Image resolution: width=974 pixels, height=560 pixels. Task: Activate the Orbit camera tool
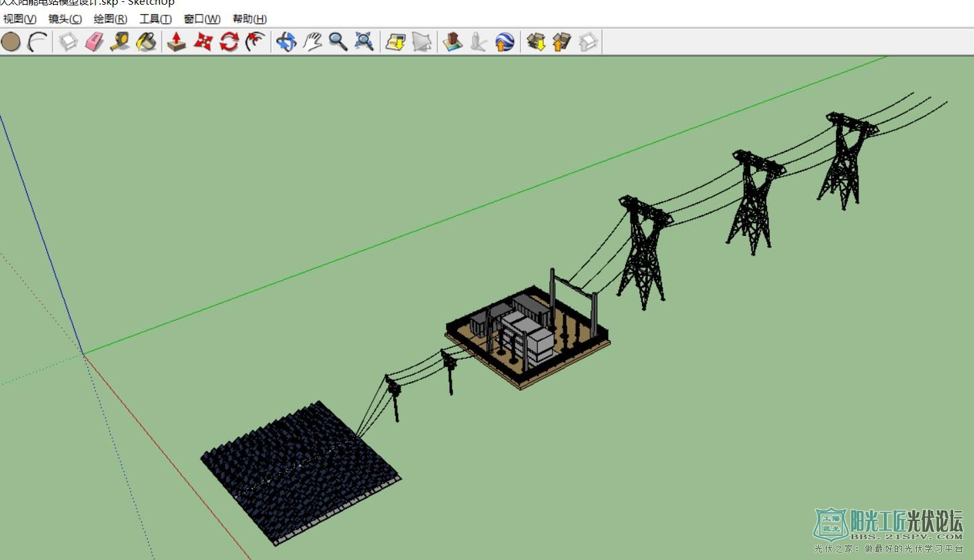(286, 42)
